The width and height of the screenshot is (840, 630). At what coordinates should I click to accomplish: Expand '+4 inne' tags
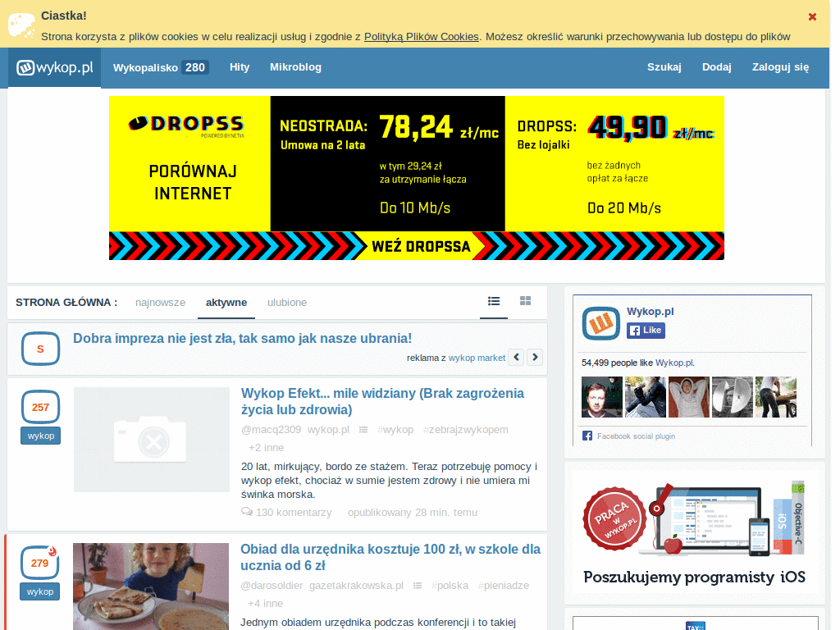click(265, 603)
